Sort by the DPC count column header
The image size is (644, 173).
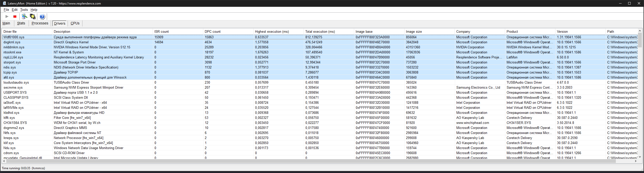coord(228,31)
